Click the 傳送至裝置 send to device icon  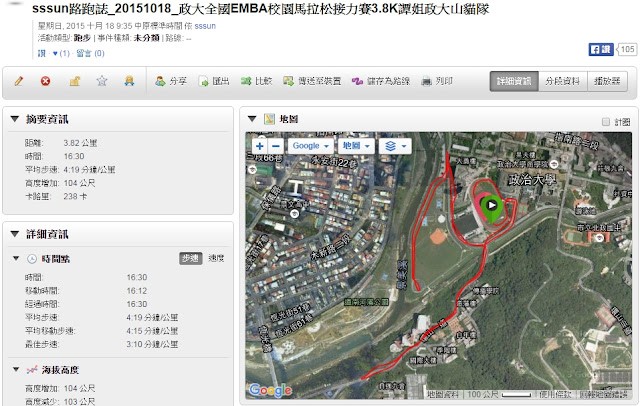(x=289, y=81)
